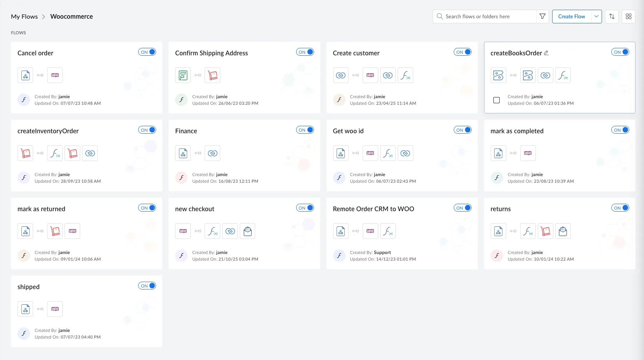Click the Zoho Forms icon in Confirm Shipping Address
644x360 pixels.
[x=183, y=75]
